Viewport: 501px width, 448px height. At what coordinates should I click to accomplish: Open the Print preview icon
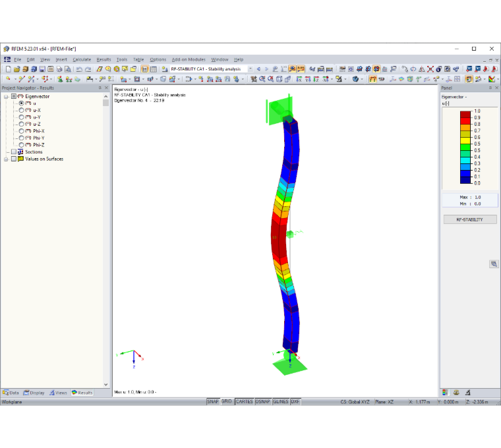tap(68, 69)
